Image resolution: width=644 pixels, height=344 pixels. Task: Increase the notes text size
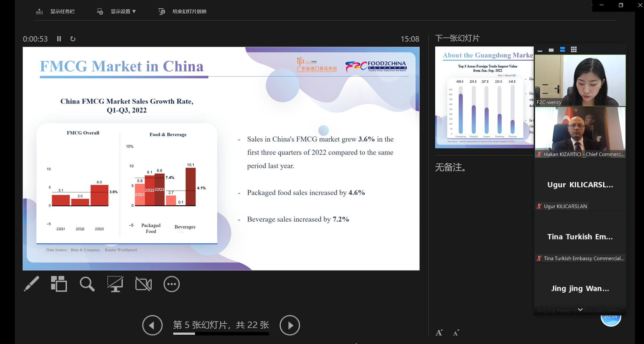coord(439,333)
